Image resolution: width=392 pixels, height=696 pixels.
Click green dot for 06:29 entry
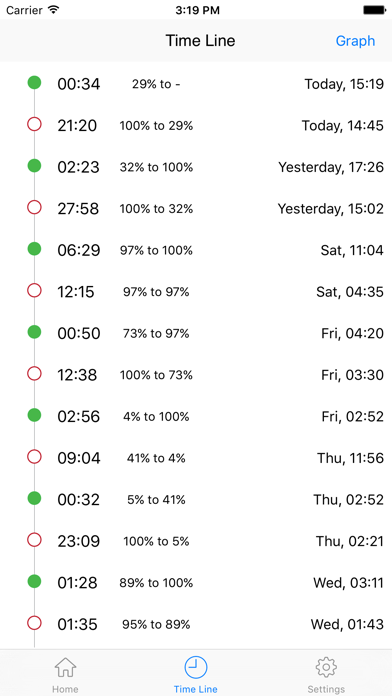pos(34,249)
